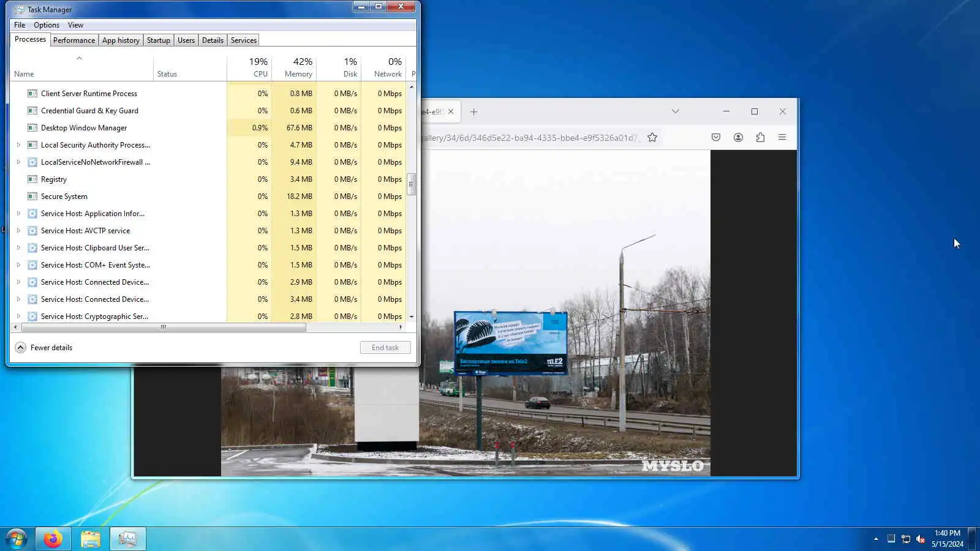Select the Desktop Window Manager process name
The height and width of the screenshot is (551, 980).
click(84, 128)
